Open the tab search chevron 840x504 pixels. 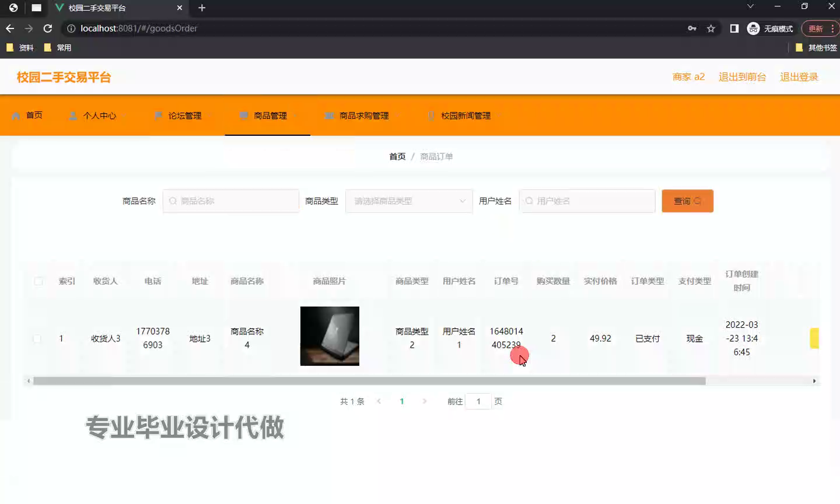click(x=751, y=6)
